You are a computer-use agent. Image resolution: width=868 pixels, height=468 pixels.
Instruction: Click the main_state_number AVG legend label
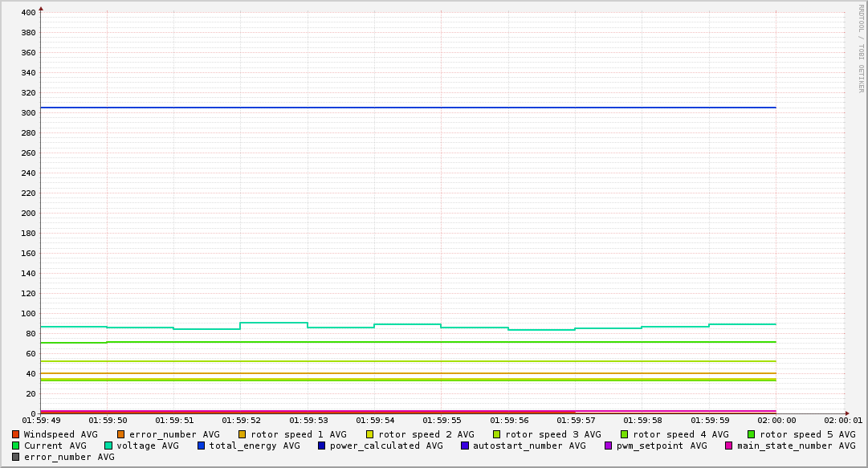coord(796,446)
